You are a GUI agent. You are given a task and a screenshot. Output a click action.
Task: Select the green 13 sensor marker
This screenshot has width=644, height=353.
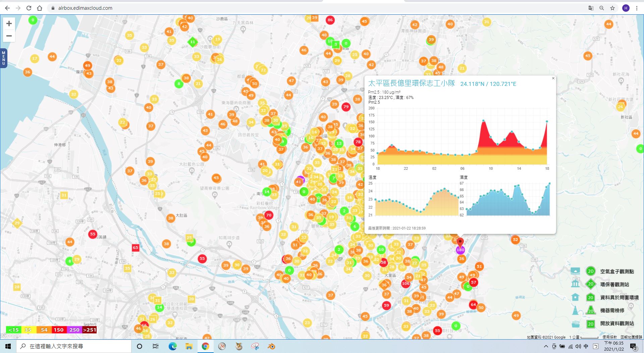pyautogui.click(x=339, y=143)
